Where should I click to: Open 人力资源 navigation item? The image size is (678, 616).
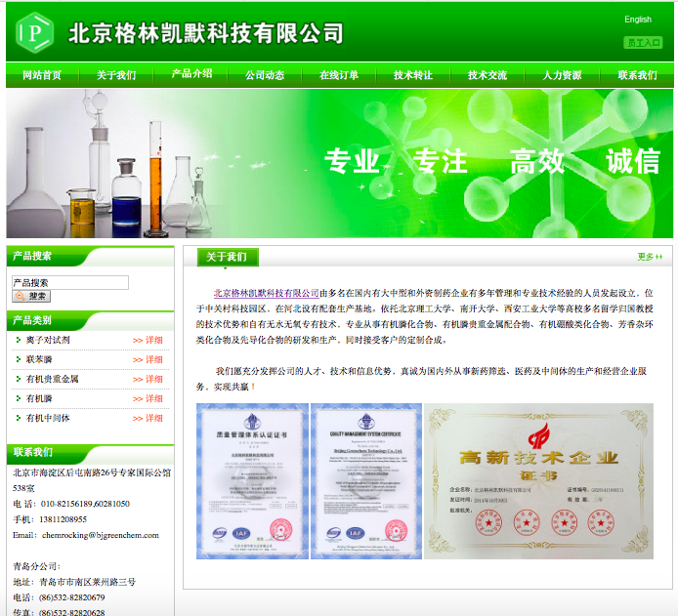click(x=562, y=75)
